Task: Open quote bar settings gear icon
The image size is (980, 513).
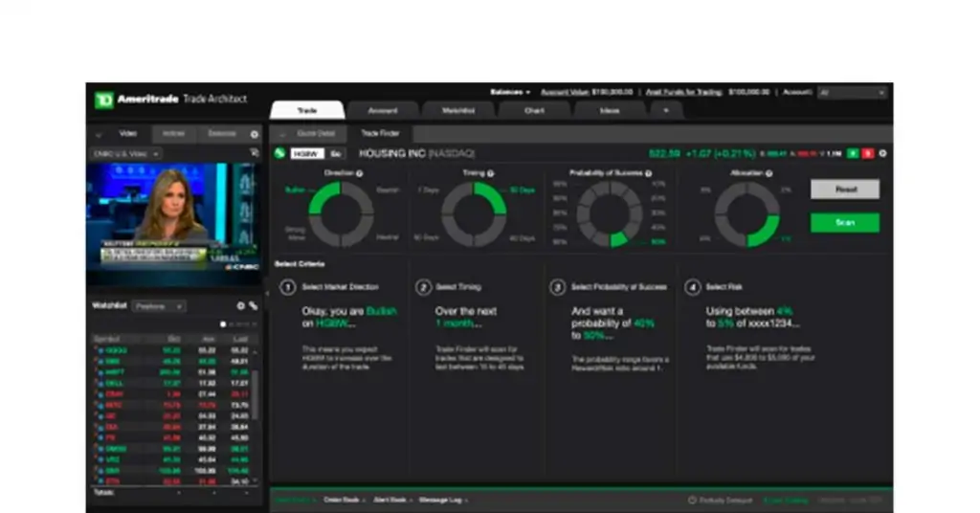Action: 882,154
